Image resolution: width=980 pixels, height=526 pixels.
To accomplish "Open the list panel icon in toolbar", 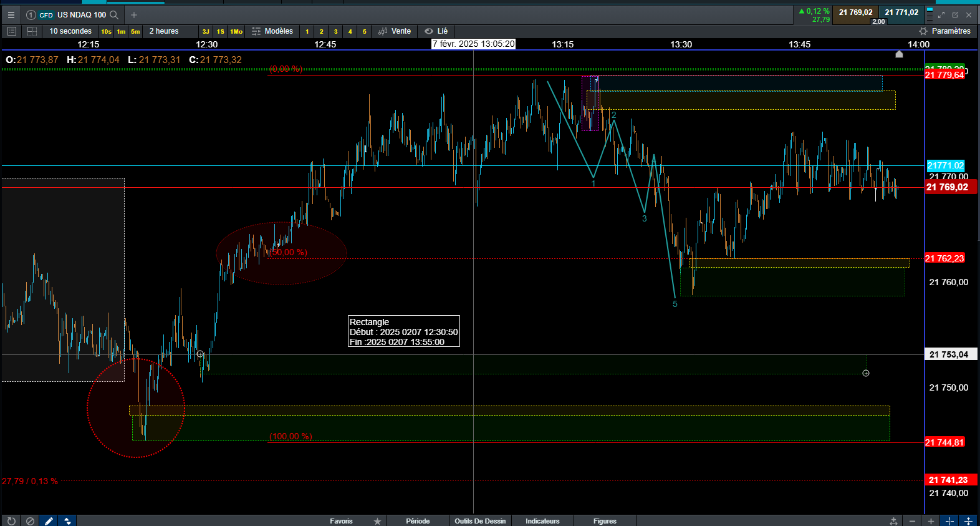I will click(x=11, y=31).
